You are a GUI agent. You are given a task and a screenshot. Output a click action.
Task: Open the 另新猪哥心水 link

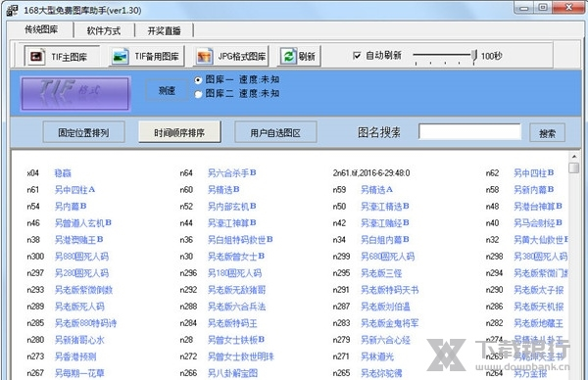click(x=79, y=340)
